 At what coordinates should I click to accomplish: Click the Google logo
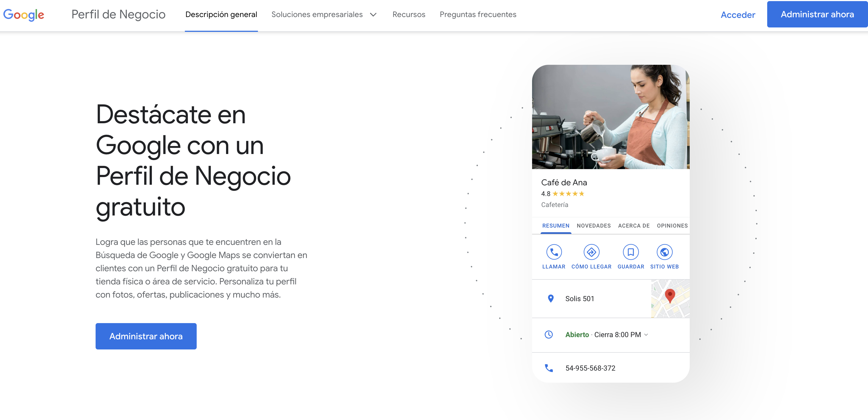coord(24,15)
